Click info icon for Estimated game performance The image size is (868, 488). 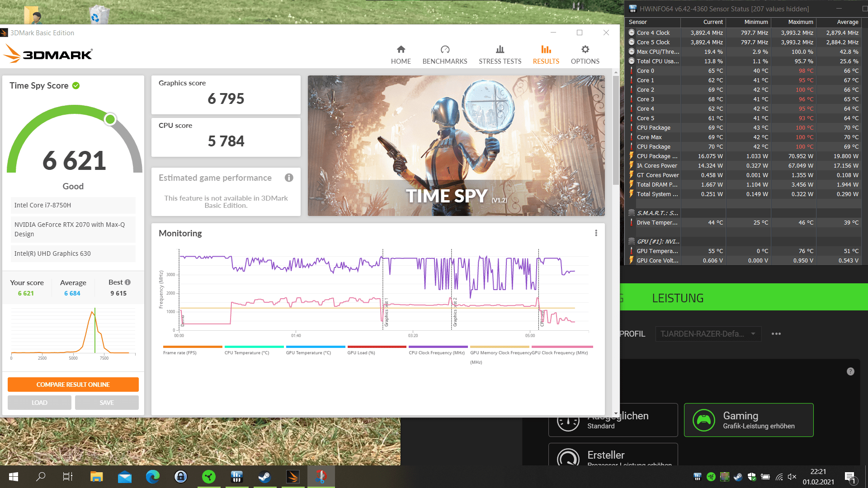[x=289, y=178]
